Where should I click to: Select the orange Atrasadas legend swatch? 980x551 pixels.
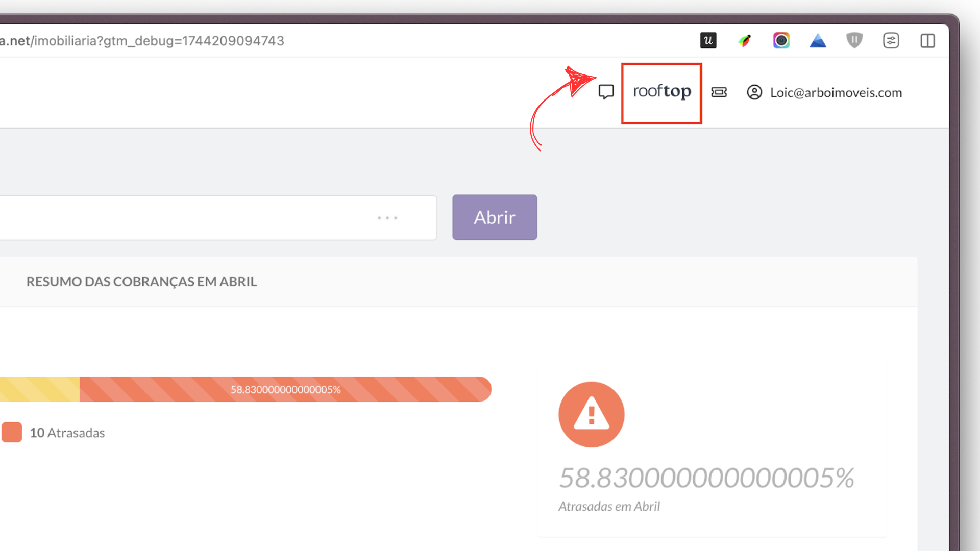[x=11, y=432]
